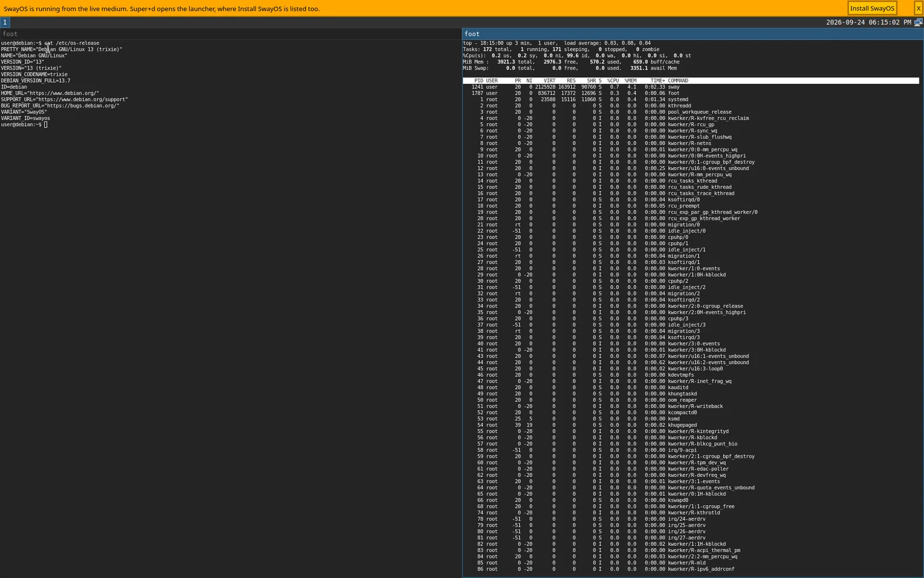Switch to workspace 1 in the bar
The width and height of the screenshot is (924, 578).
coord(5,22)
